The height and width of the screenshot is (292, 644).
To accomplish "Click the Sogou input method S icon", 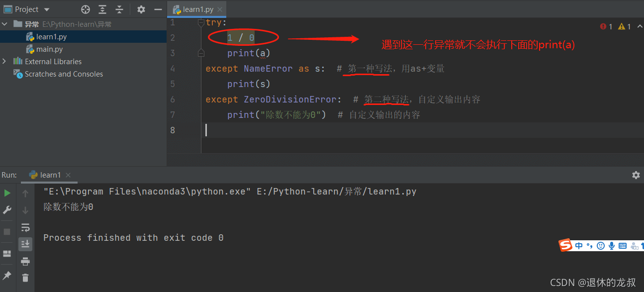I will (566, 245).
